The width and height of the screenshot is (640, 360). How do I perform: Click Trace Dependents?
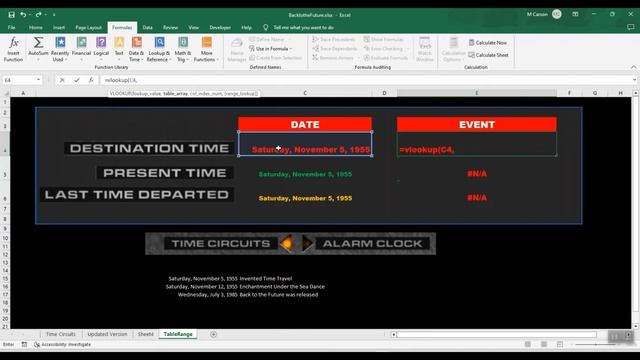pos(335,49)
